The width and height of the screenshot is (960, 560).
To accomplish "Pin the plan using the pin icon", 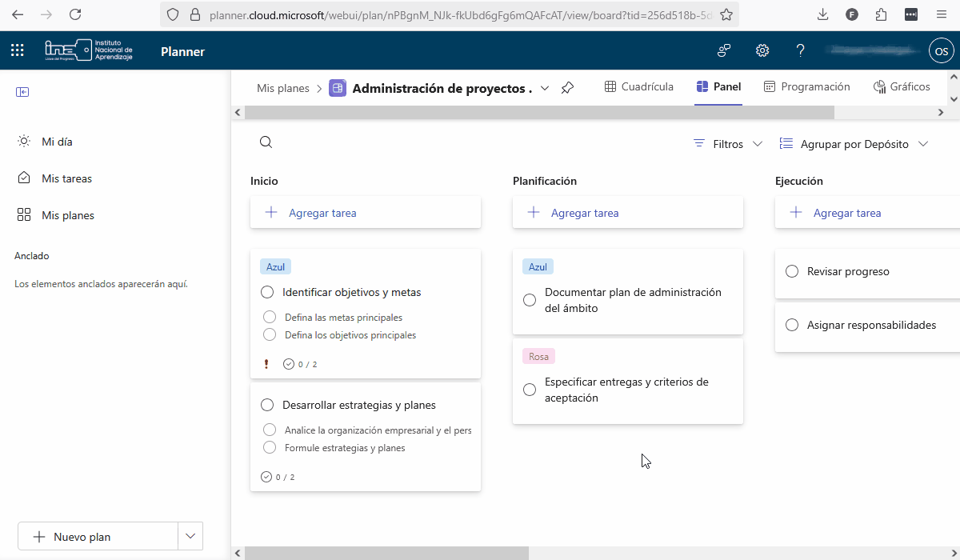I will click(567, 88).
